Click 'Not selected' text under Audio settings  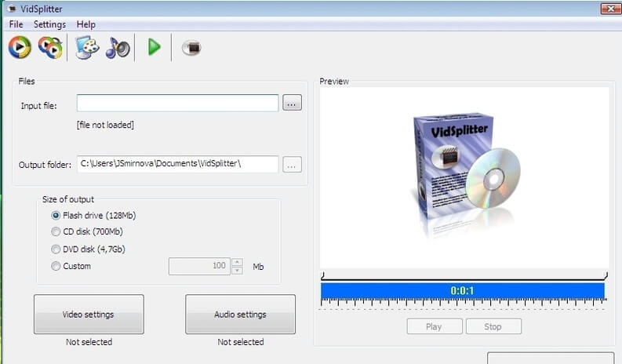click(240, 342)
